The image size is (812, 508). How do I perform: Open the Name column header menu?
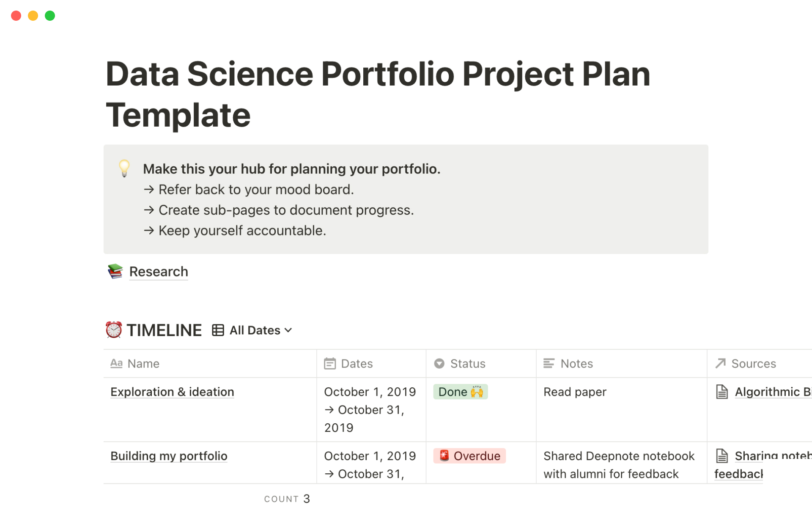coord(143,364)
